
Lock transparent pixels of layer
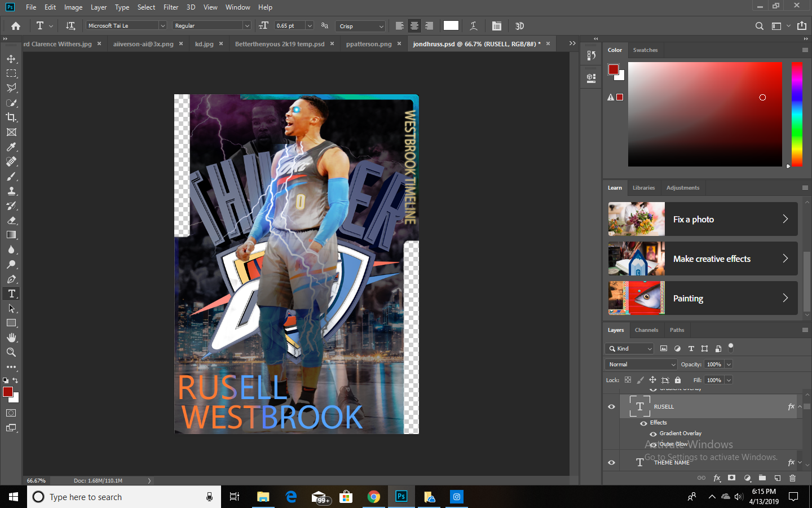click(628, 380)
